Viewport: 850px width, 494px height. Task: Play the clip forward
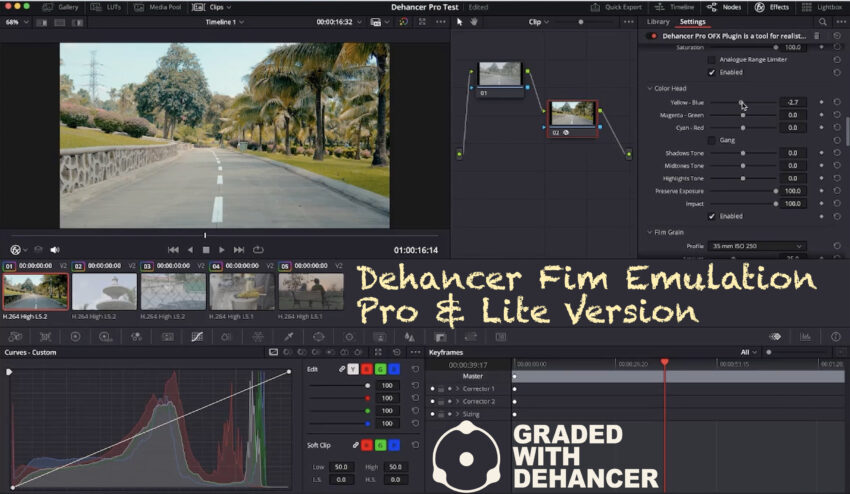pos(222,250)
